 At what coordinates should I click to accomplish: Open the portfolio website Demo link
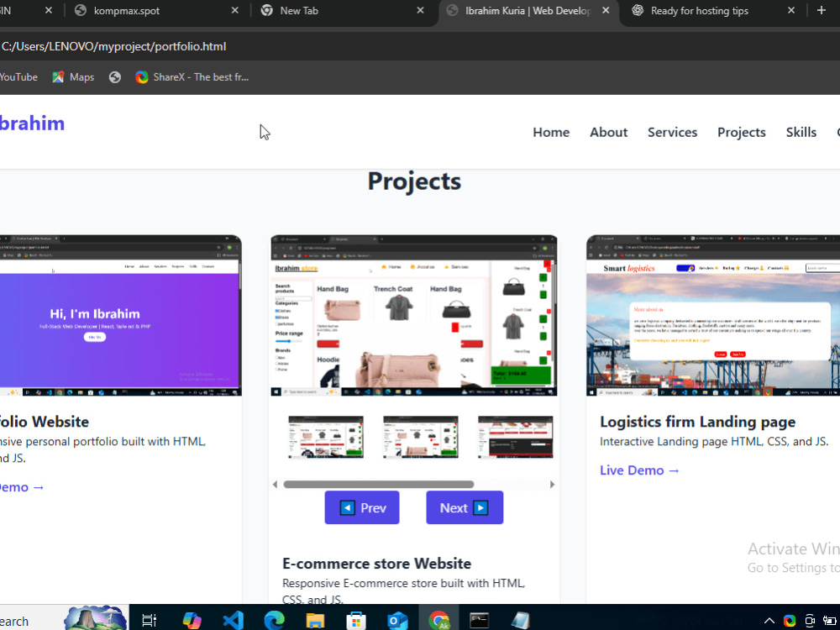[22, 487]
